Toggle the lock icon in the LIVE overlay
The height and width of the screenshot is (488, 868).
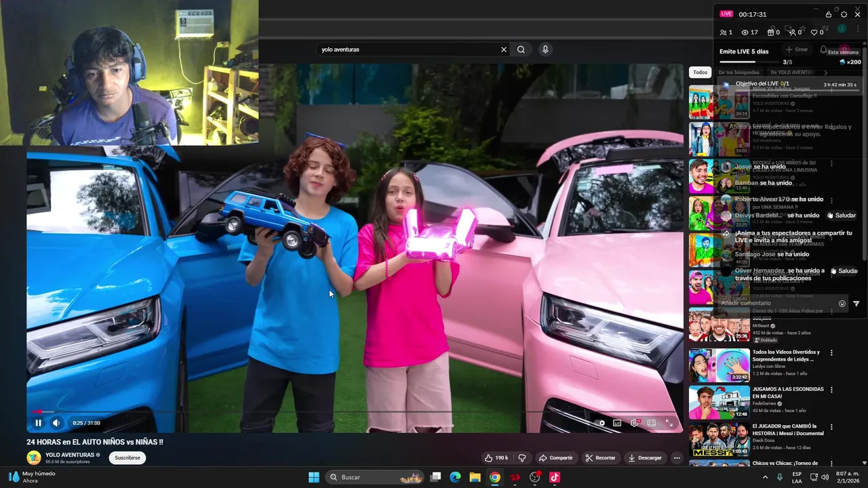829,14
